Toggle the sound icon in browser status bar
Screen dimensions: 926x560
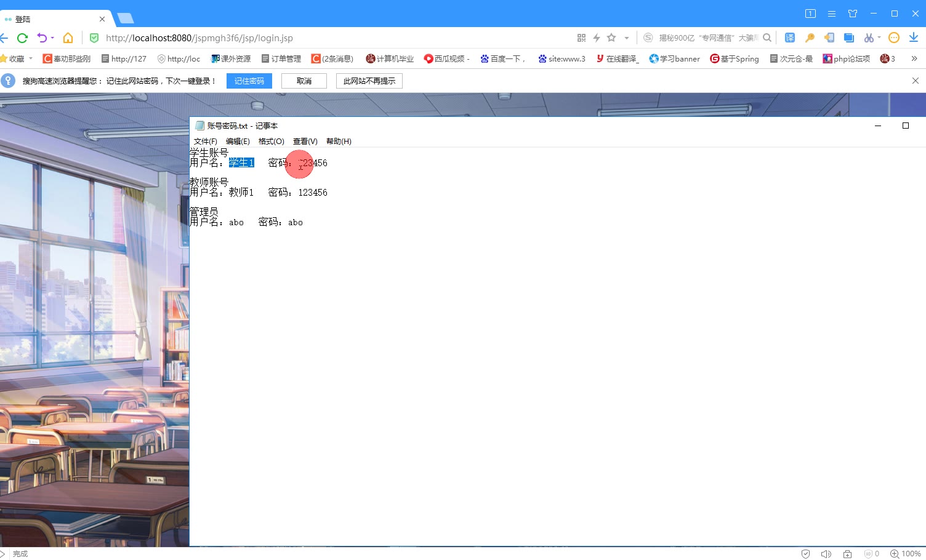[826, 554]
